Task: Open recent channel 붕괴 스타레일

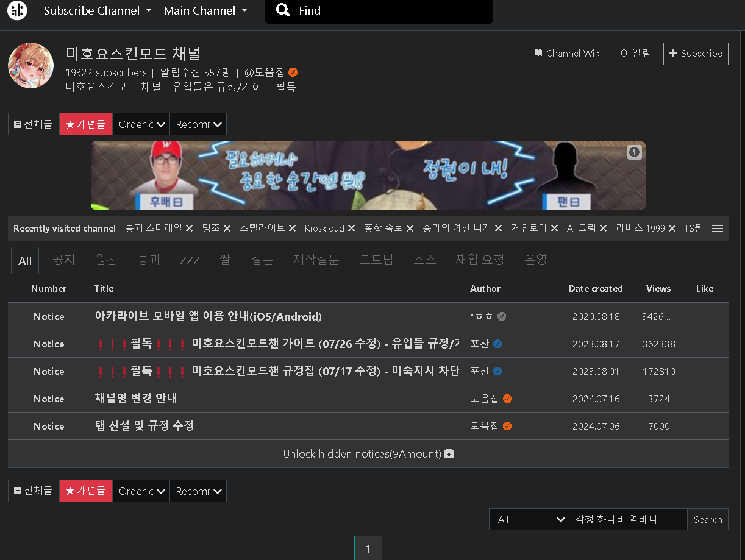Action: tap(154, 229)
